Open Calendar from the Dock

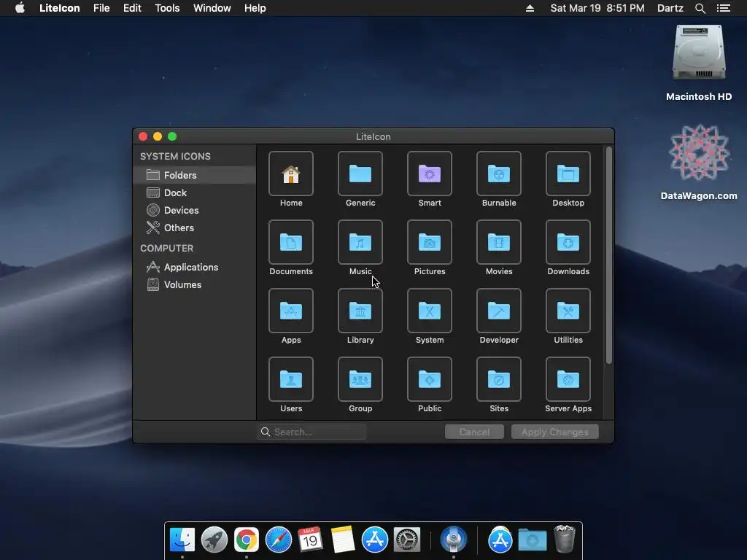click(311, 540)
